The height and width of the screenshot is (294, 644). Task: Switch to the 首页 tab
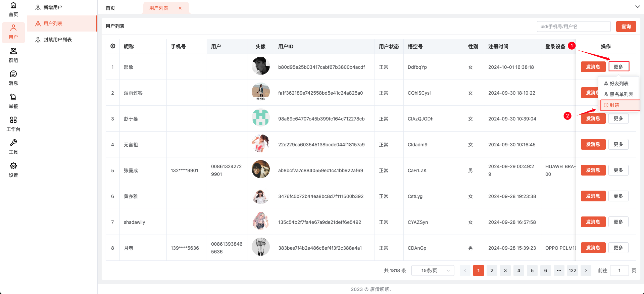coord(110,8)
